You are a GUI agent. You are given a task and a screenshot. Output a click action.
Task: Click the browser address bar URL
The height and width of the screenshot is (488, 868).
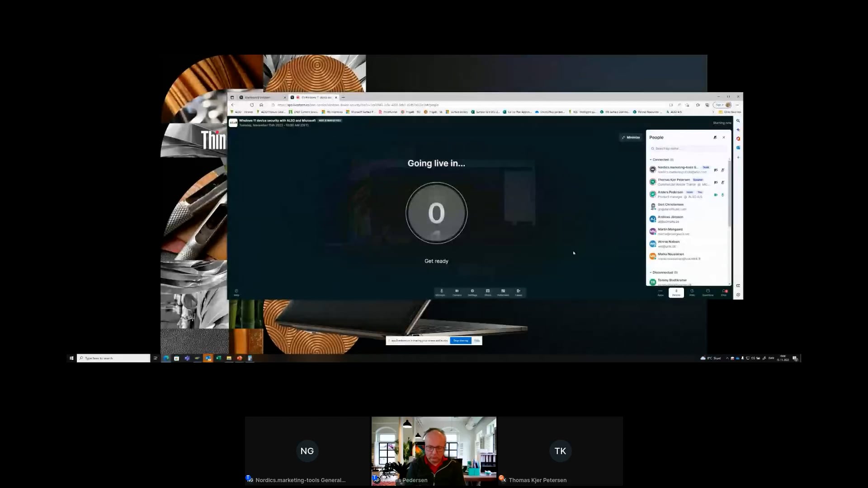pyautogui.click(x=358, y=105)
